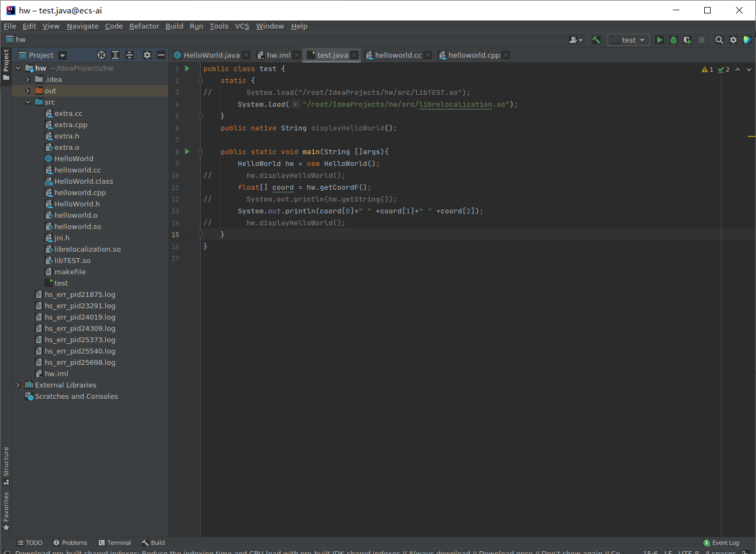This screenshot has height=554, width=756.
Task: Open the user account icon menu
Action: pos(576,40)
